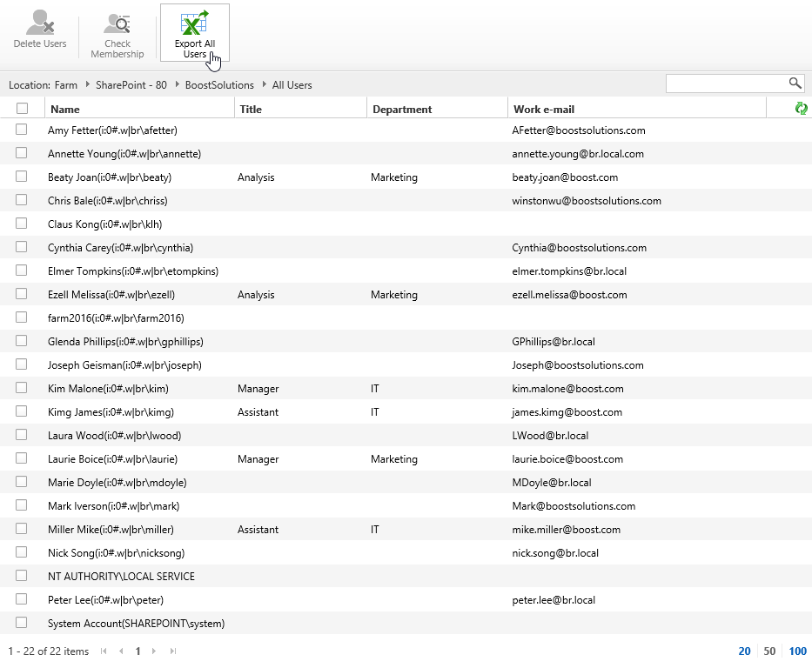Go to next page arrow
The image size is (812, 668).
click(x=154, y=651)
